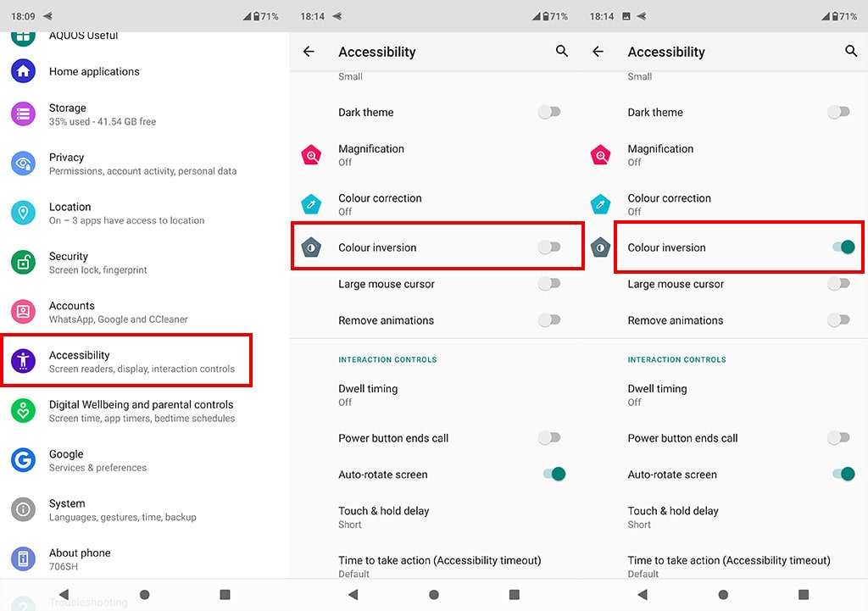Tap the Location pin icon
The height and width of the screenshot is (611, 868).
23,213
